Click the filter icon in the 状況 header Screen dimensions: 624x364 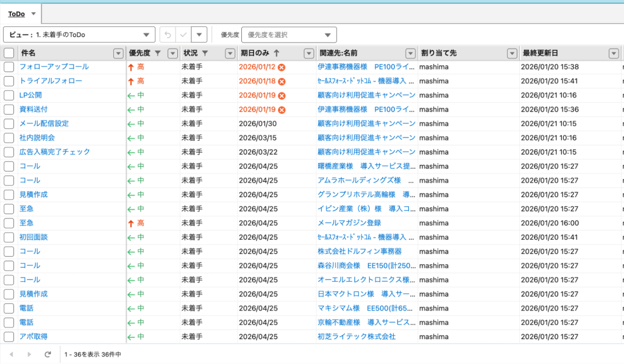click(x=205, y=53)
